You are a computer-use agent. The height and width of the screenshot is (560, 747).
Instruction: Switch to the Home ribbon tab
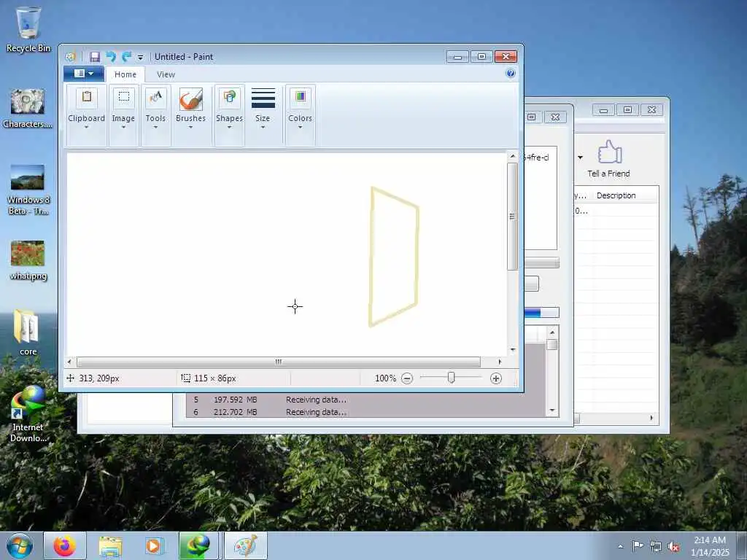point(125,74)
